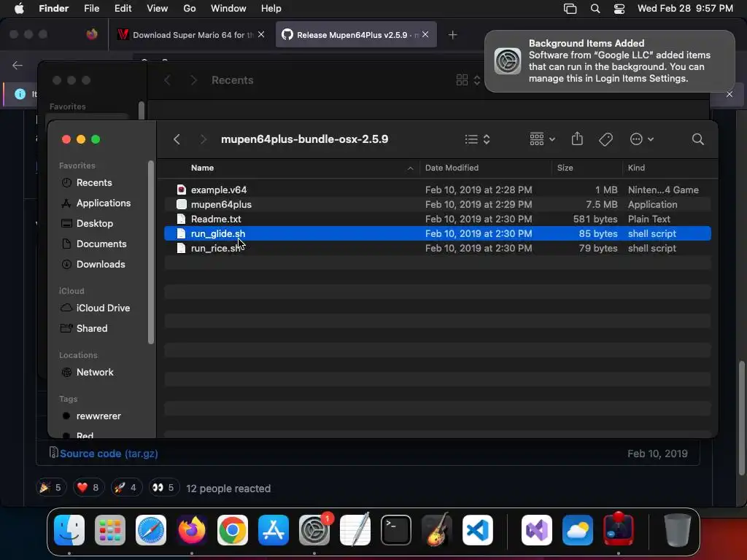The image size is (747, 560).
Task: Click the search magnifier in Finder window
Action: pos(697,139)
